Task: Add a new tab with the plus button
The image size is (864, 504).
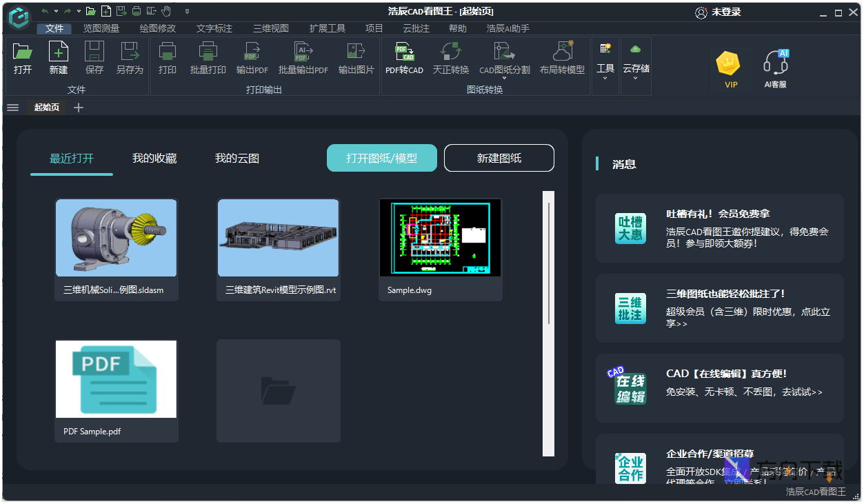Action: tap(79, 108)
